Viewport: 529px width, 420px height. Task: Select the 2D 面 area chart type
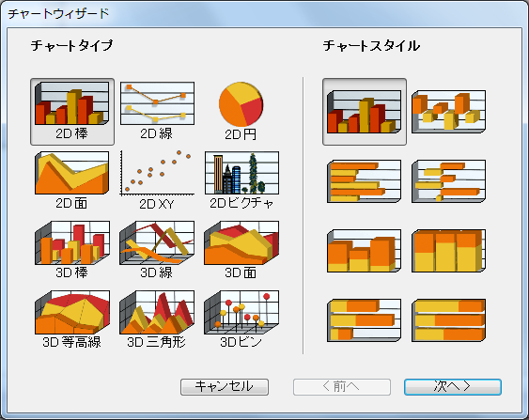click(72, 180)
